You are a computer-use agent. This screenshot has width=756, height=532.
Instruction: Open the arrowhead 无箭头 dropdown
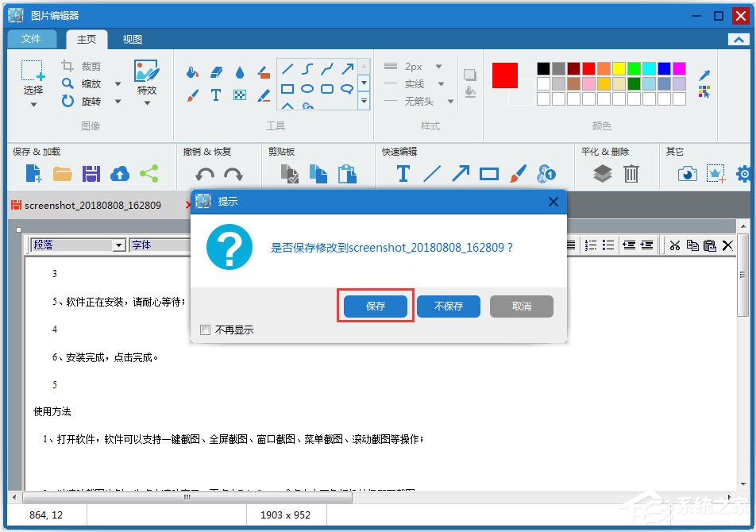point(451,101)
